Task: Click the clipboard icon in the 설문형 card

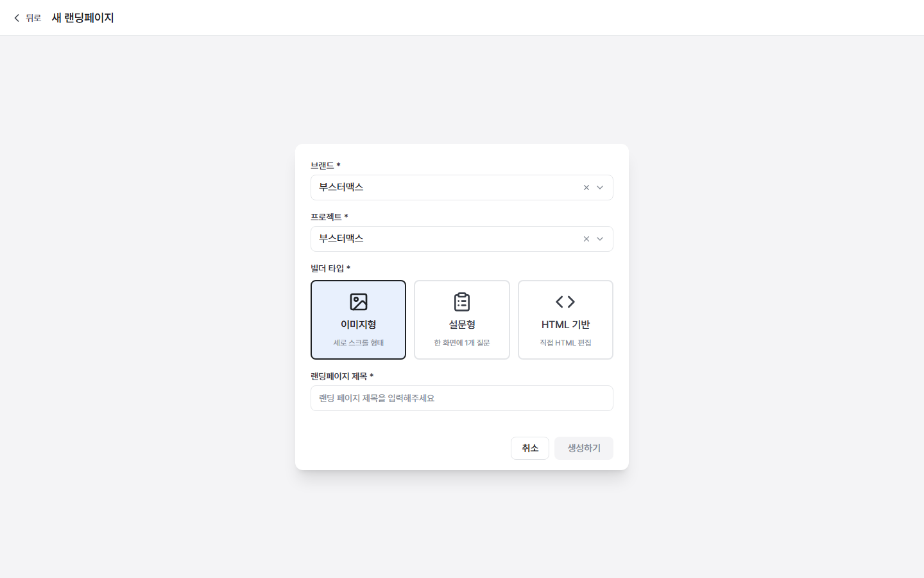Action: point(462,302)
